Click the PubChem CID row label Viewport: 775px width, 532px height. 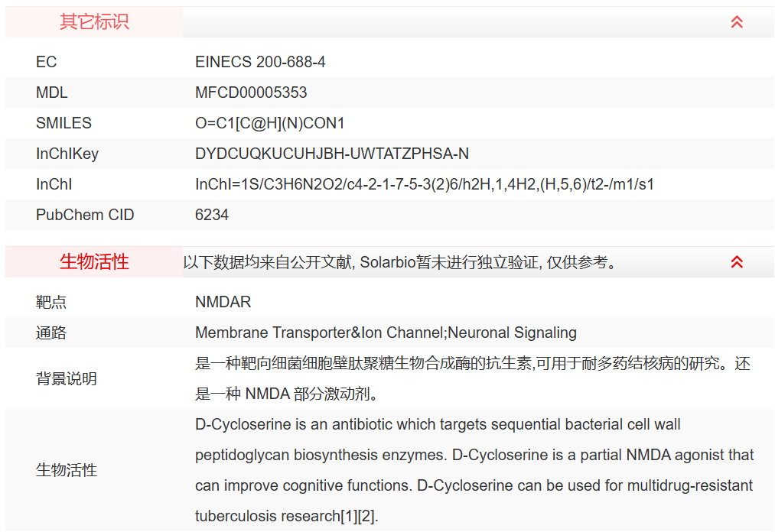[x=85, y=215]
